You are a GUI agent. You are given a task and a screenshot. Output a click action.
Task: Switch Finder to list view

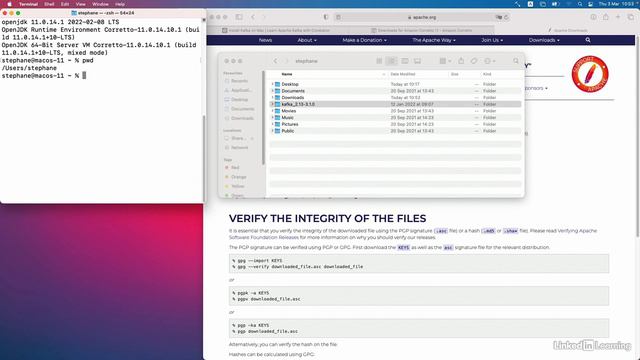click(x=392, y=61)
